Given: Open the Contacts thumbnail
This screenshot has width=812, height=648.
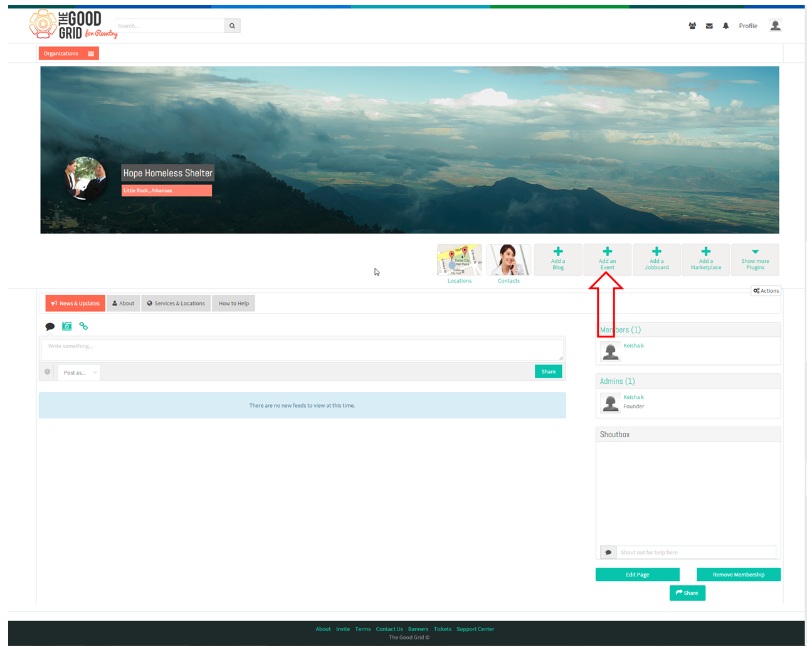Looking at the screenshot, I should [509, 260].
